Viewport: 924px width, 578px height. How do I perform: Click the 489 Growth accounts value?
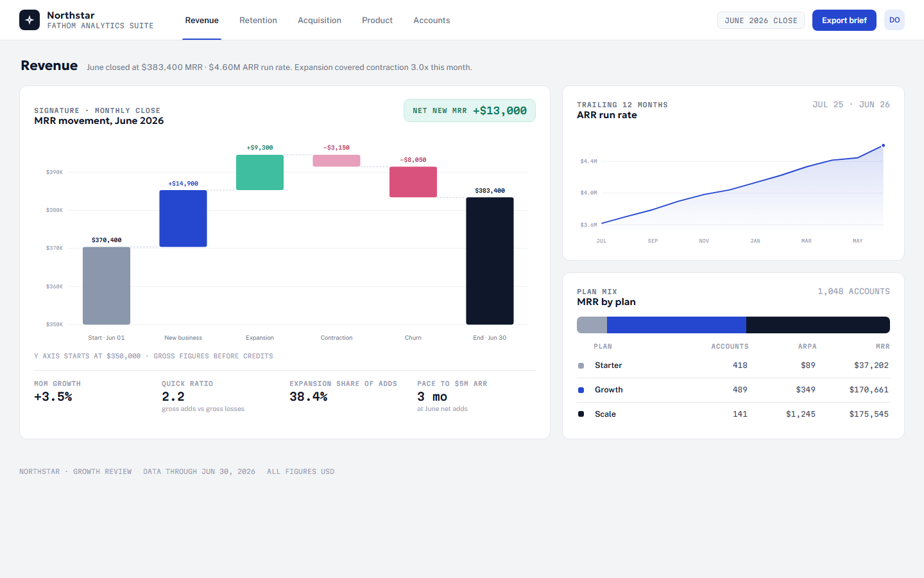point(740,390)
